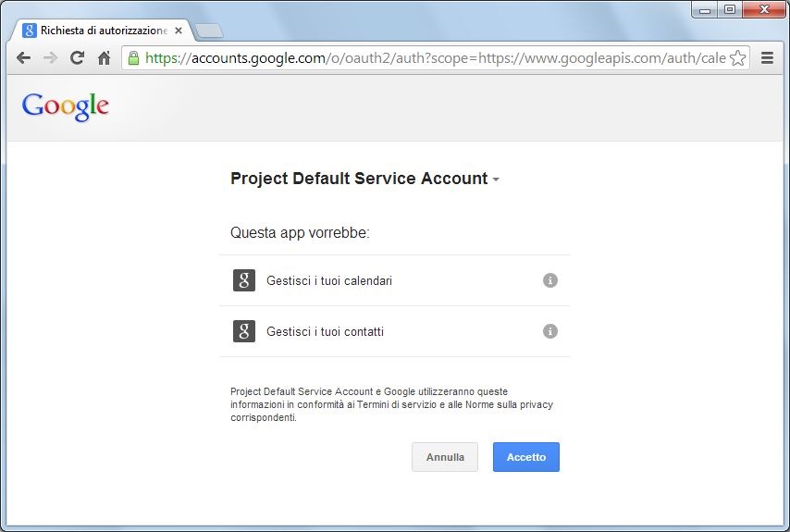Click the Gestisci i tuoi calendari text

click(x=329, y=280)
